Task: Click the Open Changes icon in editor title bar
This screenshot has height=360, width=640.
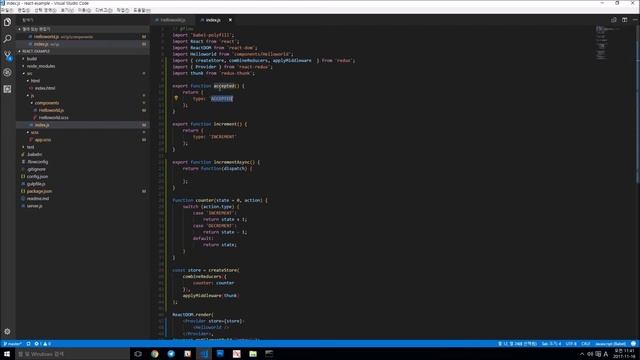Action: 613,20
